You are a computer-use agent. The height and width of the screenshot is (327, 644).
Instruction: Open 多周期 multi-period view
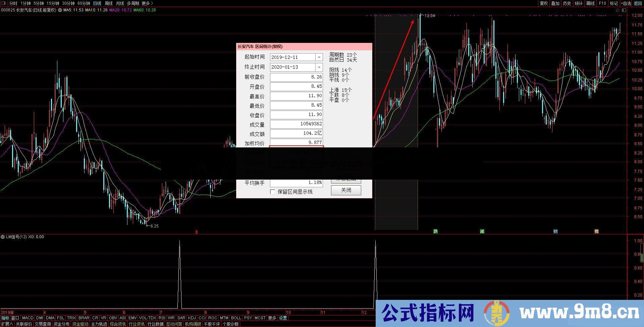(133, 3)
